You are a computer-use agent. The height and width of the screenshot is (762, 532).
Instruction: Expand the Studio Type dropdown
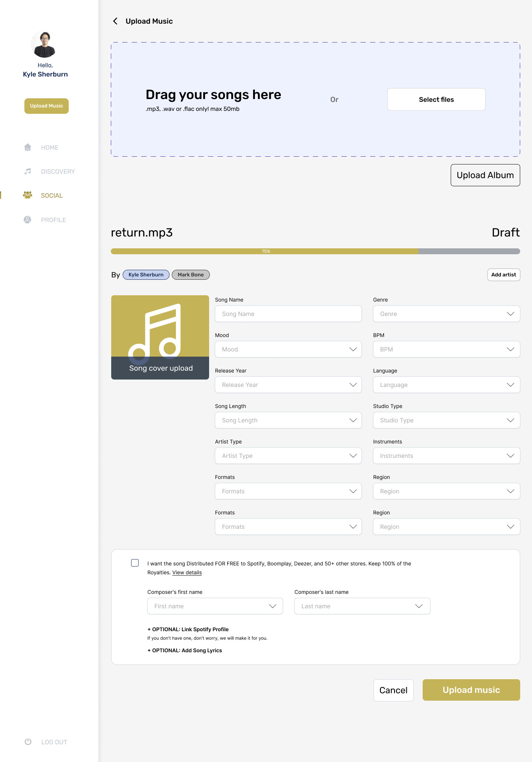(x=446, y=420)
